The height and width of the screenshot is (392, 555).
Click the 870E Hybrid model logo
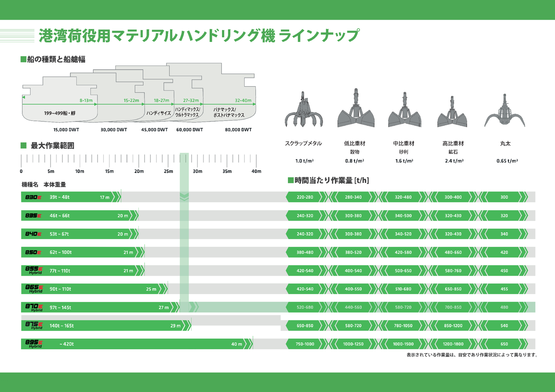point(34,307)
